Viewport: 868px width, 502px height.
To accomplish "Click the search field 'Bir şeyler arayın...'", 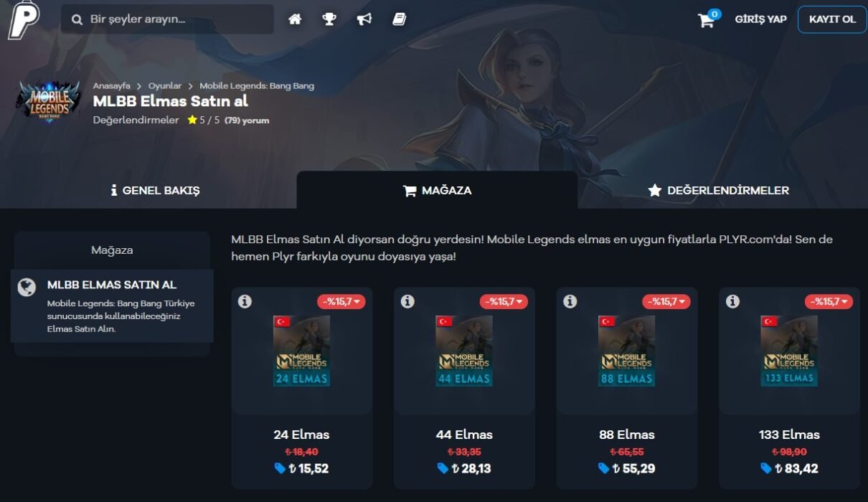I will tap(167, 19).
